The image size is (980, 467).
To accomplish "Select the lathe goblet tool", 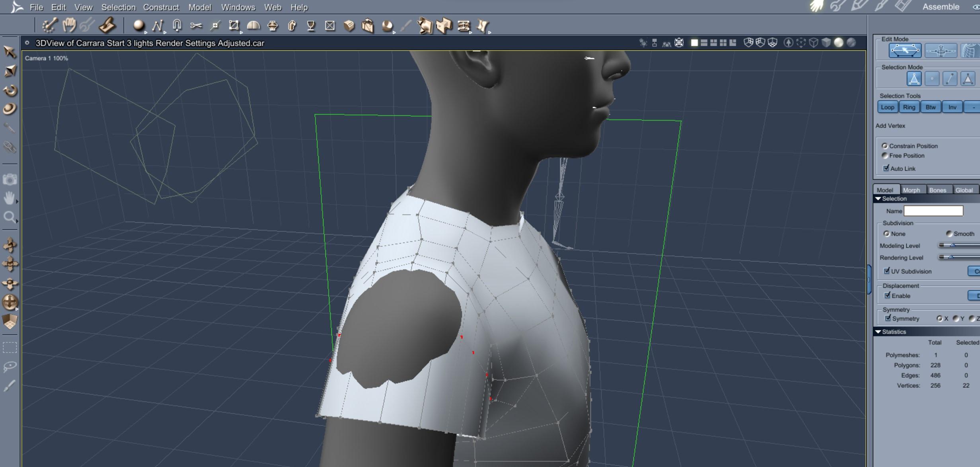I will [x=311, y=26].
